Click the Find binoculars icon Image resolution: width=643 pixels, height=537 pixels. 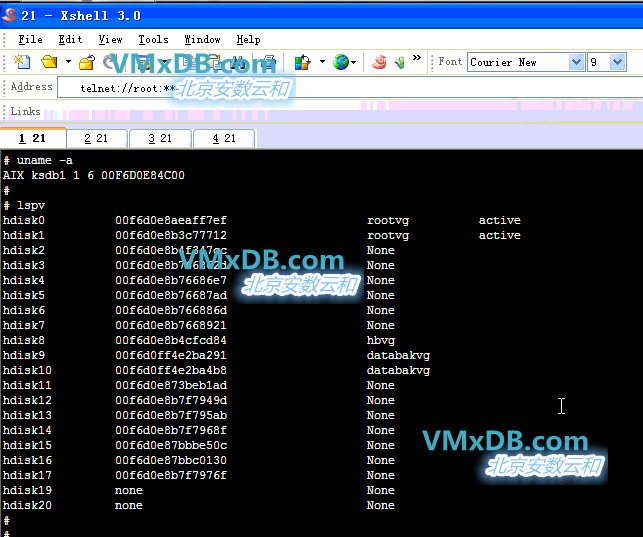(238, 62)
